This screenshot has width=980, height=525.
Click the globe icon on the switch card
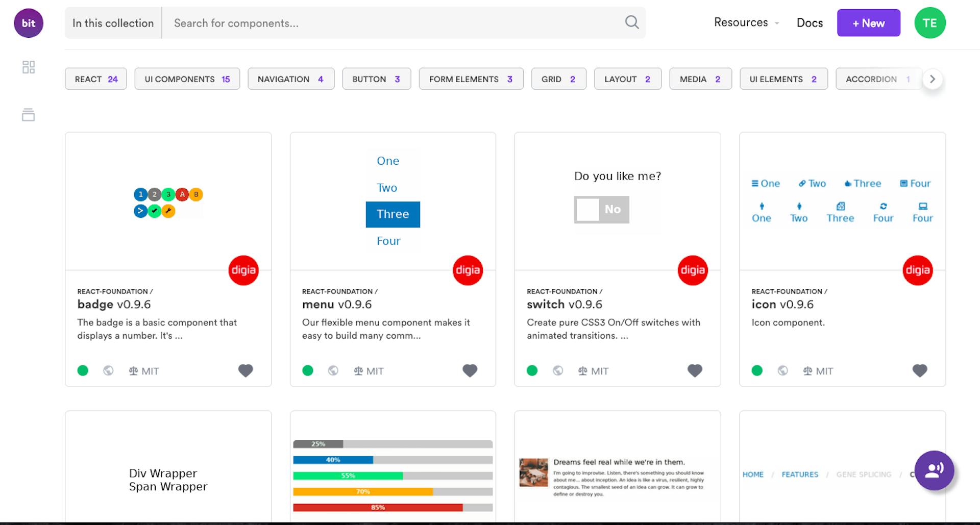(557, 370)
